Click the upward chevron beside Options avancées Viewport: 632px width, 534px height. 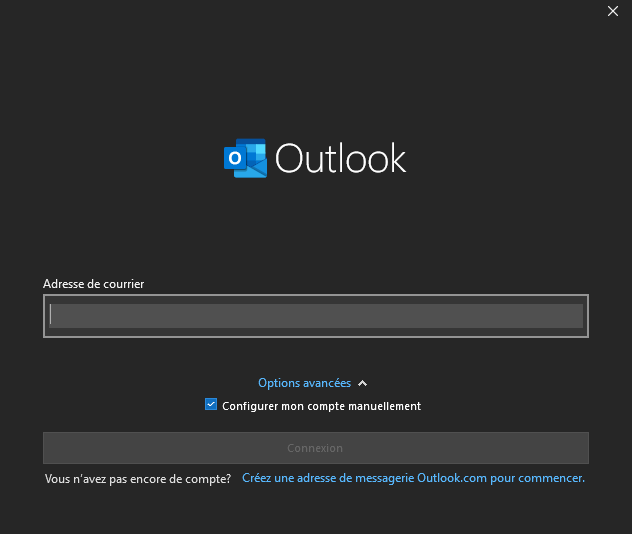pyautogui.click(x=362, y=383)
